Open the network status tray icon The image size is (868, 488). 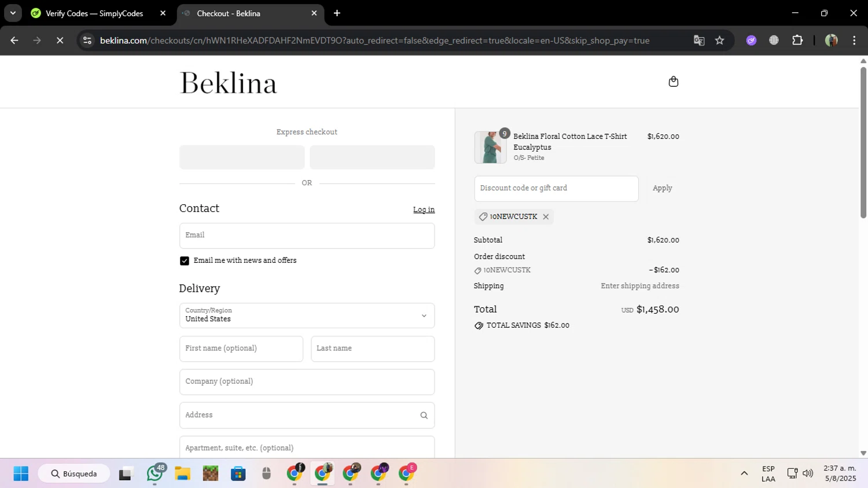coord(792,474)
